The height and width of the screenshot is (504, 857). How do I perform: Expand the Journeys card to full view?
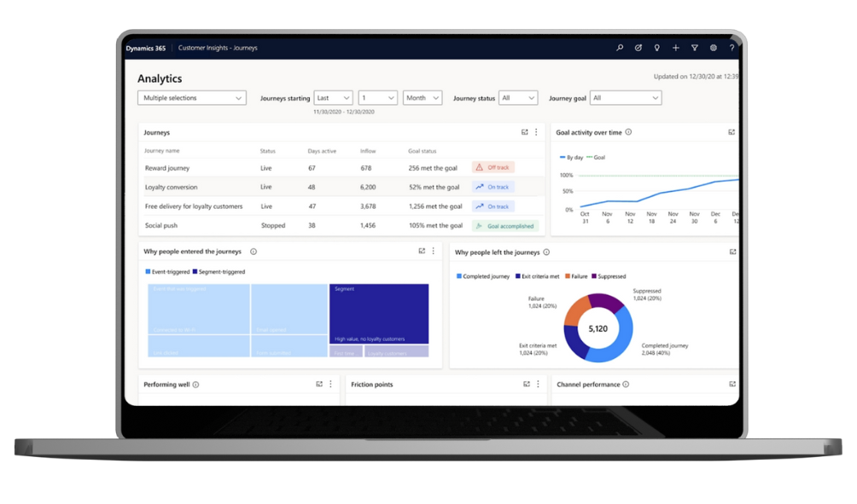coord(525,132)
